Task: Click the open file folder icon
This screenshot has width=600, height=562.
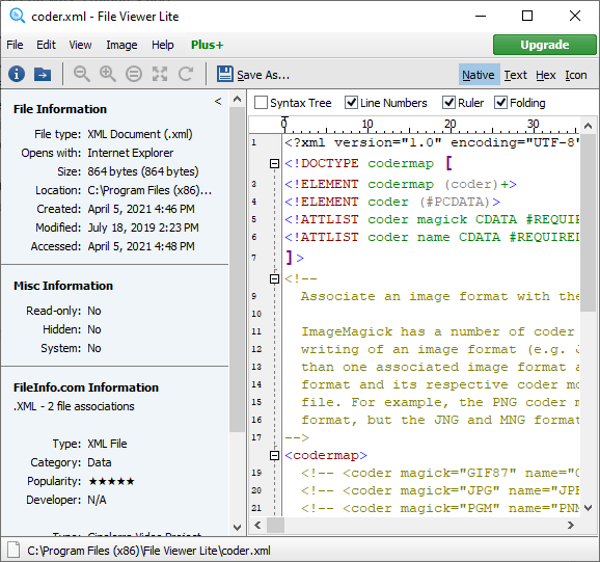Action: (43, 74)
